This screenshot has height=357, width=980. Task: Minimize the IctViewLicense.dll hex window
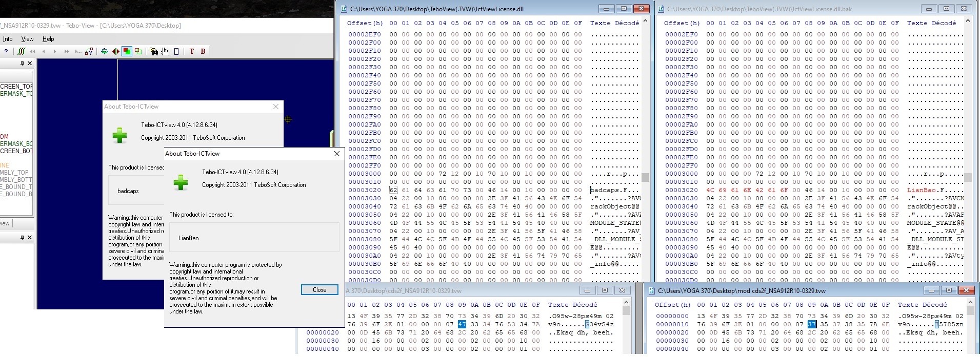[607, 9]
